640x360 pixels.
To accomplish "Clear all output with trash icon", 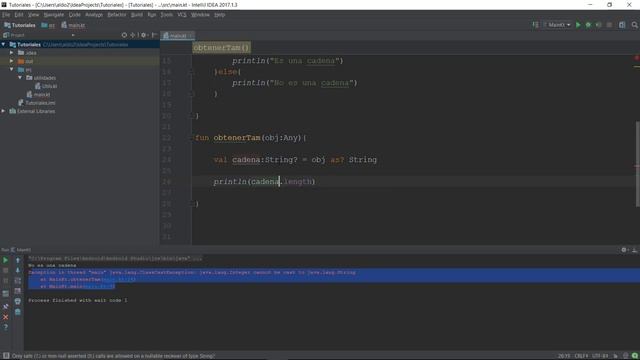I will pyautogui.click(x=18, y=312).
